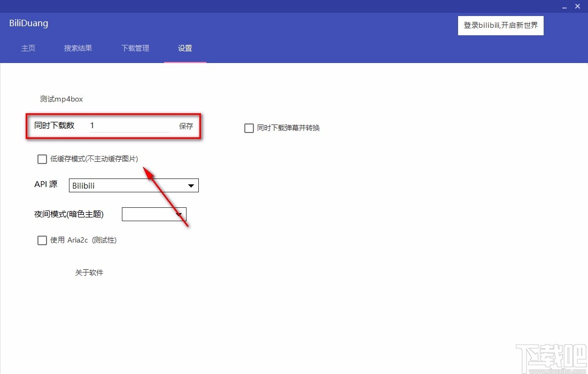
Task: Open the API 源 dropdown
Action: click(133, 185)
